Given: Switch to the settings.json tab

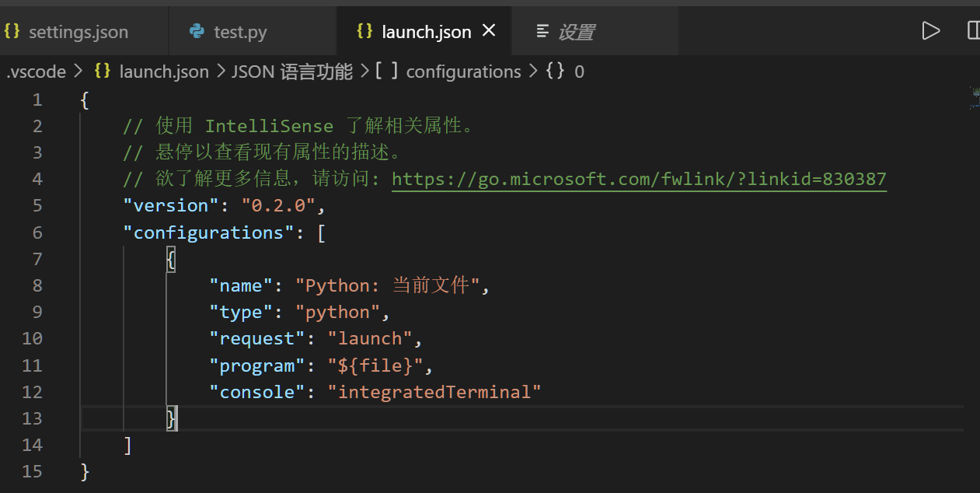Looking at the screenshot, I should click(78, 32).
